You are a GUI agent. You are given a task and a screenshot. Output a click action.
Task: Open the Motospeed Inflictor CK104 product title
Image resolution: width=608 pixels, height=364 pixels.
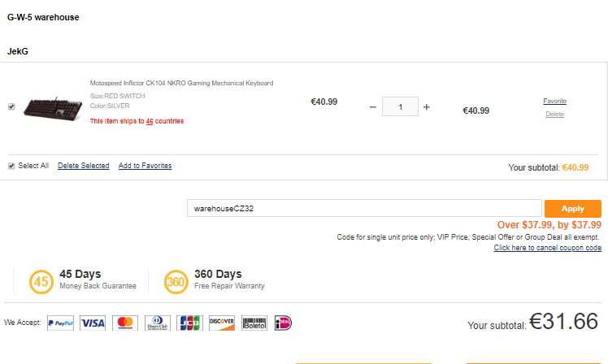tap(181, 83)
